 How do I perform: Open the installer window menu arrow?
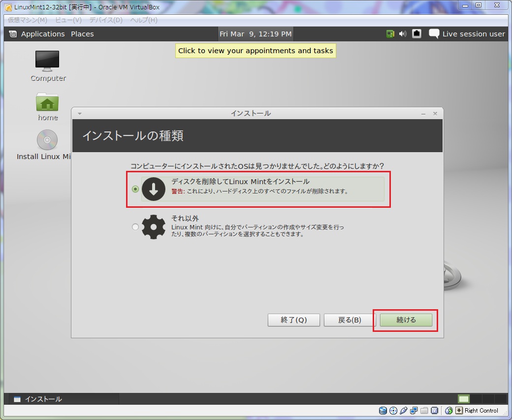[x=80, y=114]
